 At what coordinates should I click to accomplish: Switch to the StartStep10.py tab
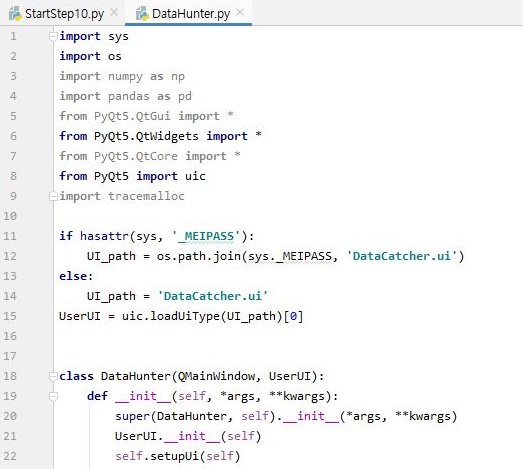pyautogui.click(x=64, y=14)
